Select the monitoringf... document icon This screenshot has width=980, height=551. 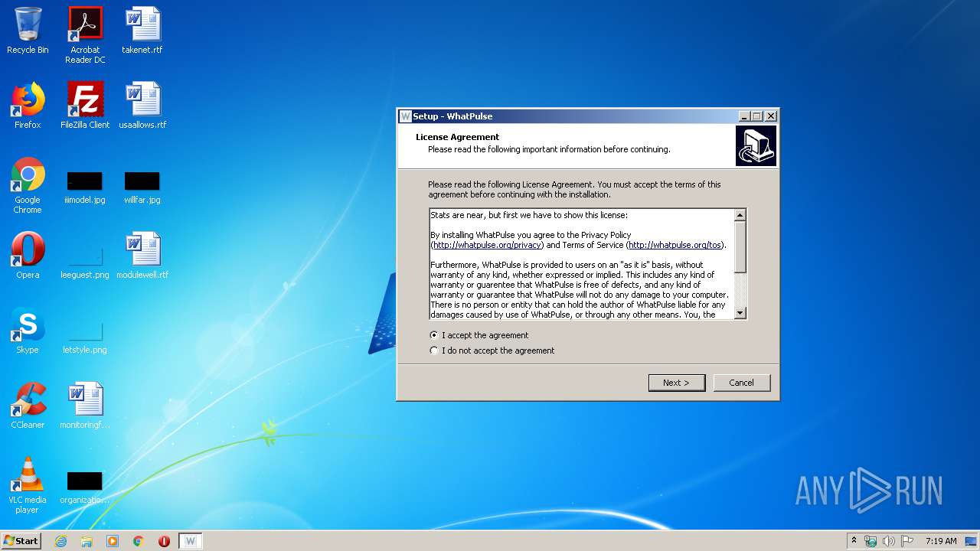(x=85, y=406)
